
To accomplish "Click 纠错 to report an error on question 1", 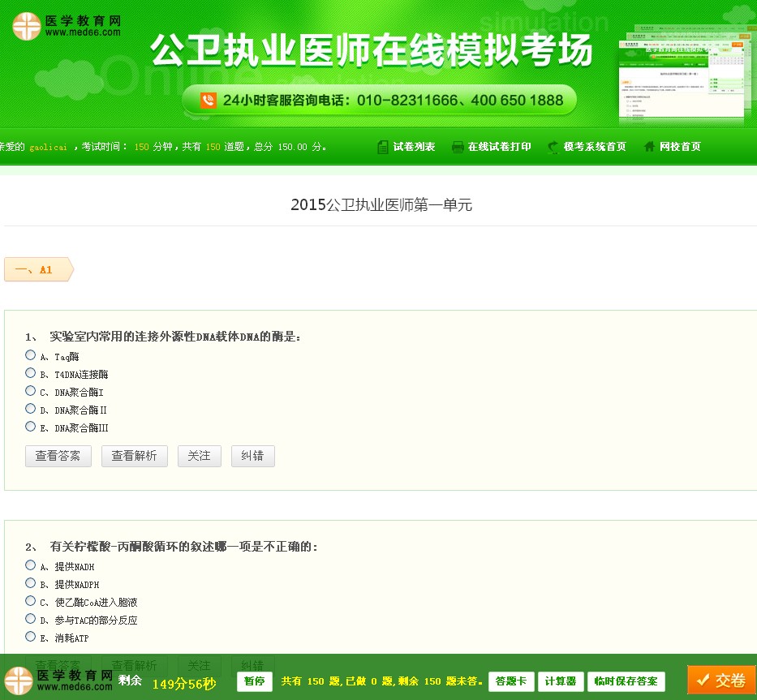I will [x=252, y=455].
